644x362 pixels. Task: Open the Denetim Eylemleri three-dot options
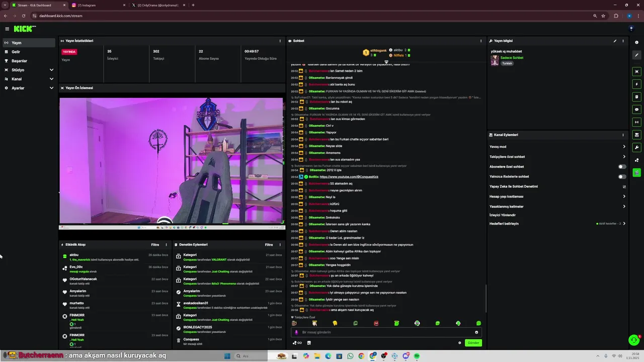pos(280,245)
